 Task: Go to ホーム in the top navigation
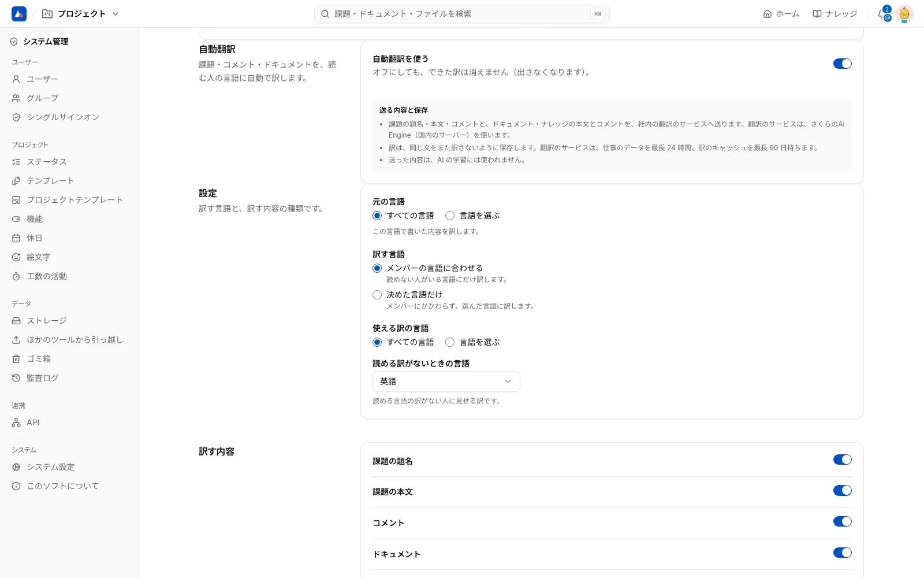point(781,14)
